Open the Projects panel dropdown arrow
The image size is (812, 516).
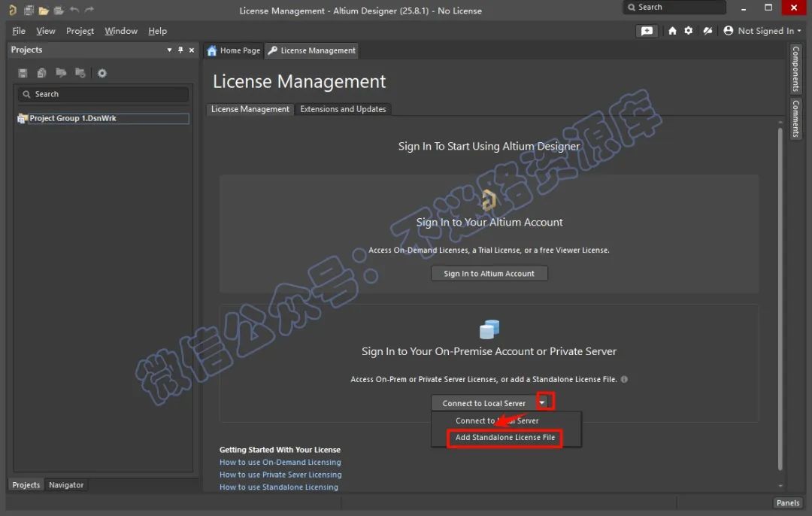[x=169, y=50]
